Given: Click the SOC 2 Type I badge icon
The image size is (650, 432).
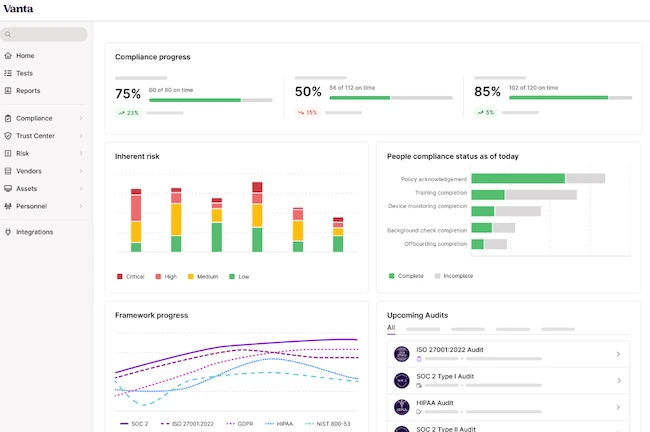Looking at the screenshot, I should tap(401, 381).
